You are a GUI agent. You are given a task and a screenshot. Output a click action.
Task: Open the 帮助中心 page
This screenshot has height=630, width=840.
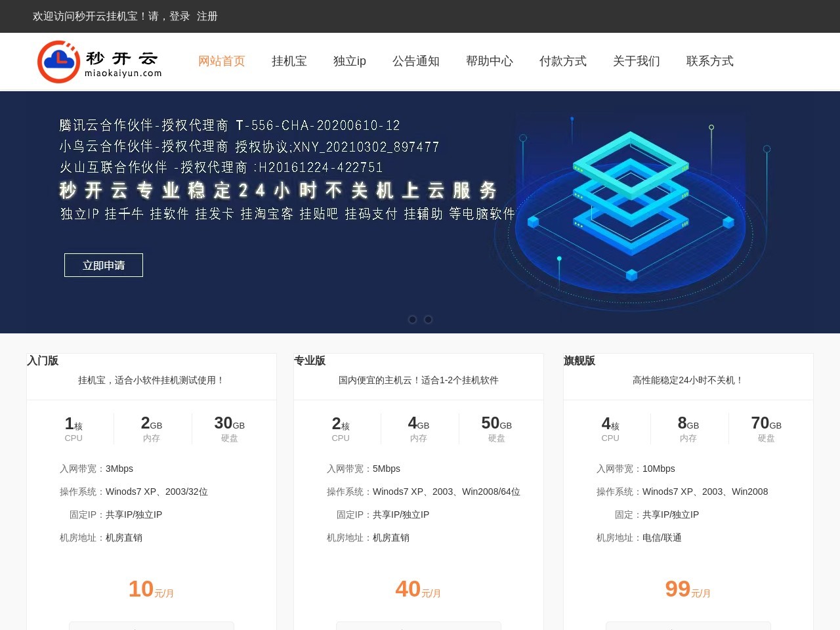490,61
